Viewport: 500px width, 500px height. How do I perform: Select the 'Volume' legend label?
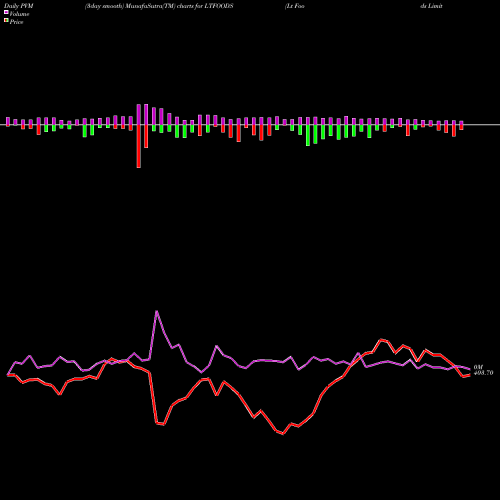point(19,14)
